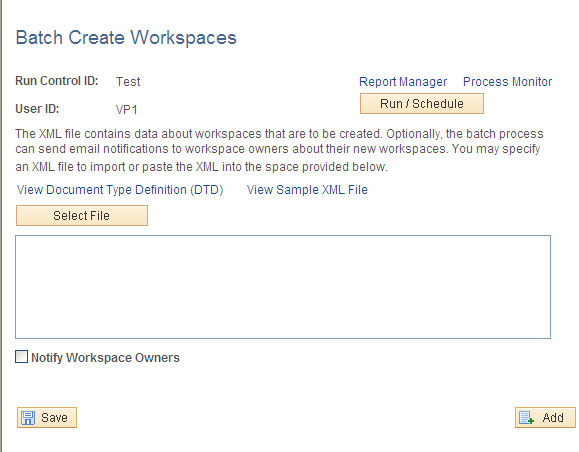
Task: Enable Notify Workspace Owners checkbox
Action: [21, 357]
